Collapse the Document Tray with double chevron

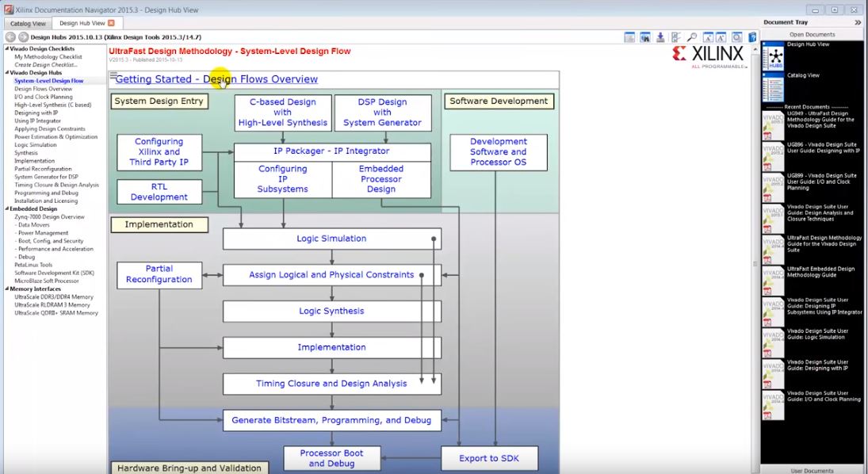(x=858, y=23)
